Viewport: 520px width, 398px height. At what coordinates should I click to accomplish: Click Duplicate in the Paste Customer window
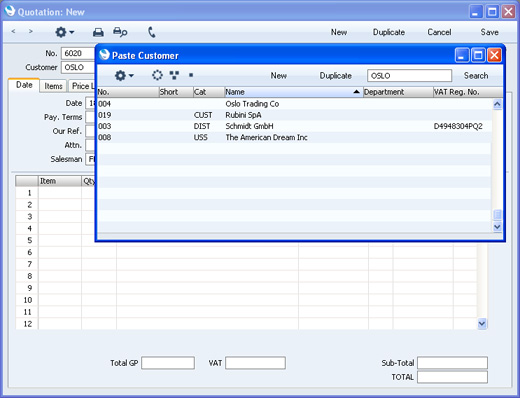click(336, 76)
